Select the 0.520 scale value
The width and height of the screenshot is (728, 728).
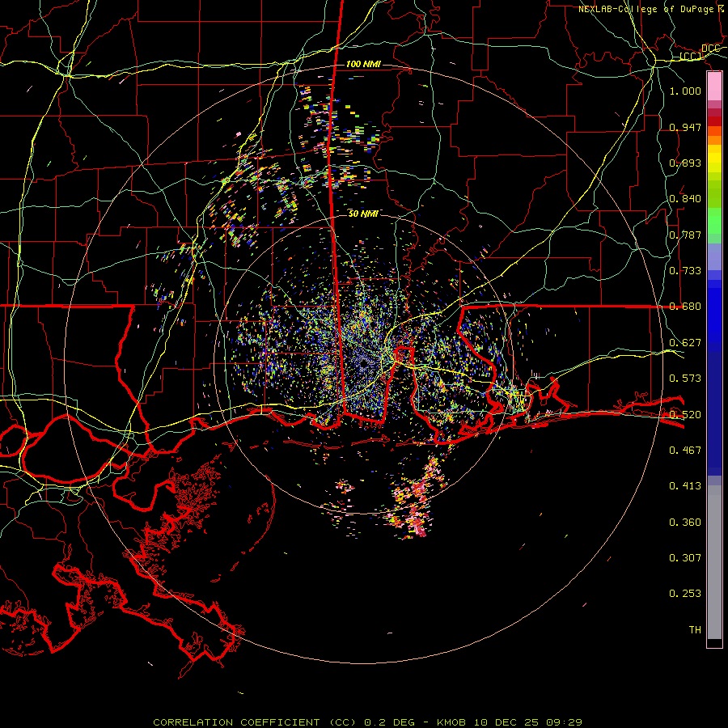point(685,414)
